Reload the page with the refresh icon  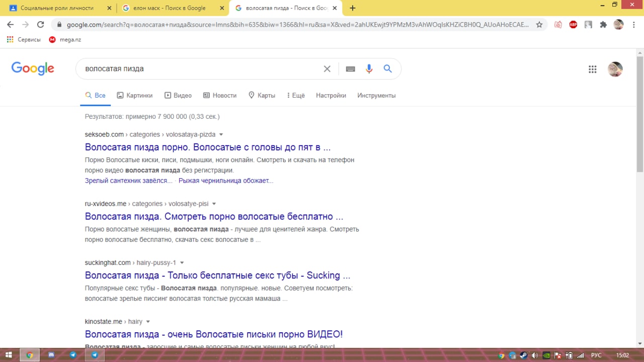[x=41, y=24]
